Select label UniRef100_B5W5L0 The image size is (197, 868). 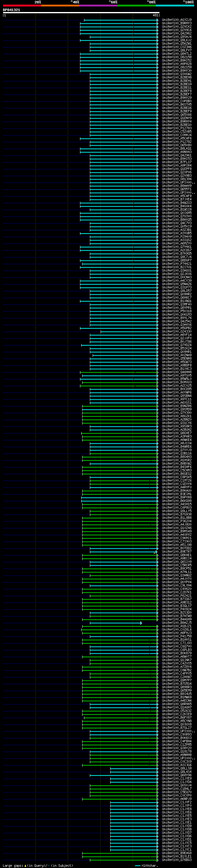point(177,379)
